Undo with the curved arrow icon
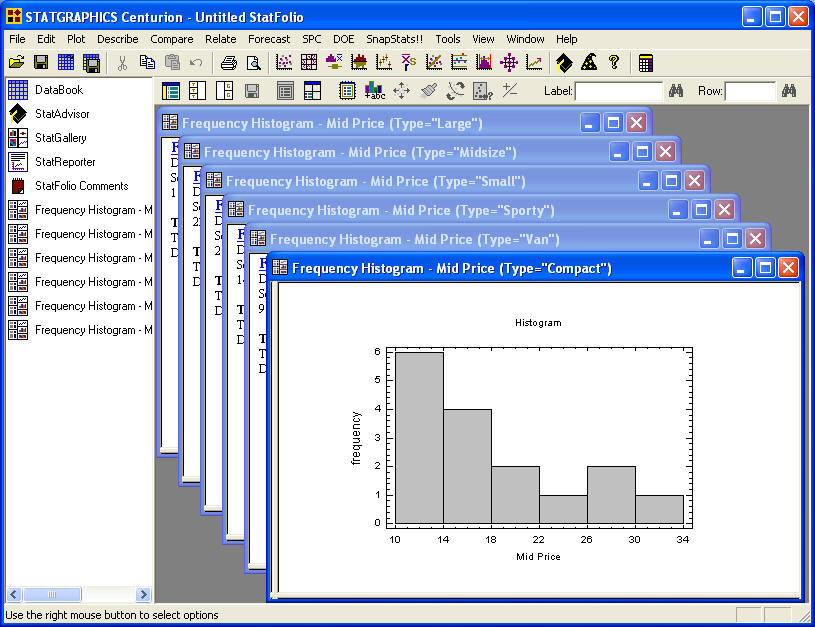815x627 pixels. [196, 63]
